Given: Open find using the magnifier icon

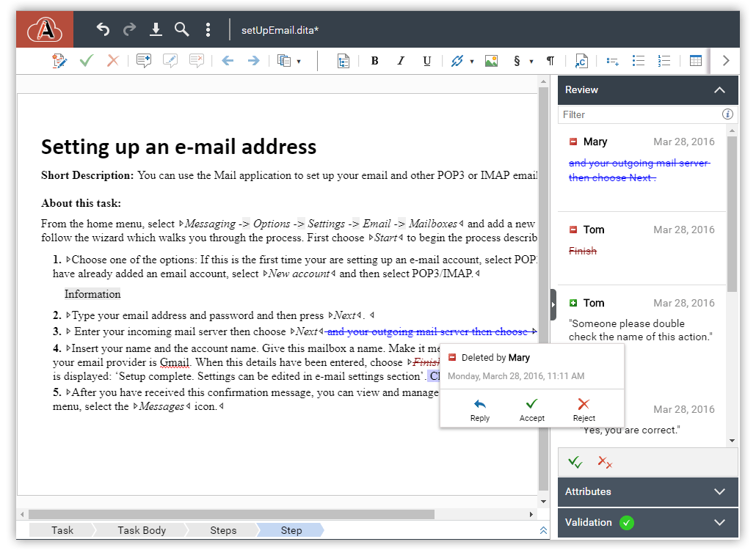Looking at the screenshot, I should 182,29.
